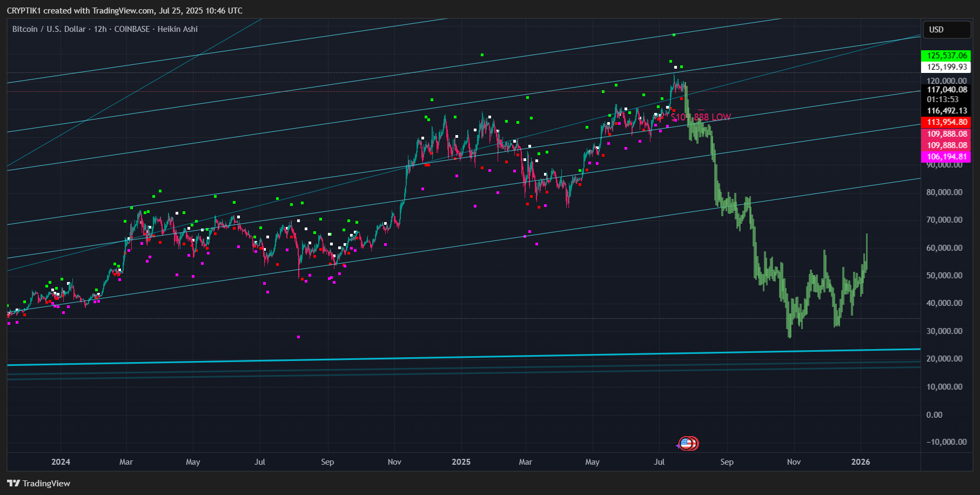
Task: Click the 20,000.00 price axis label
Action: pos(944,359)
